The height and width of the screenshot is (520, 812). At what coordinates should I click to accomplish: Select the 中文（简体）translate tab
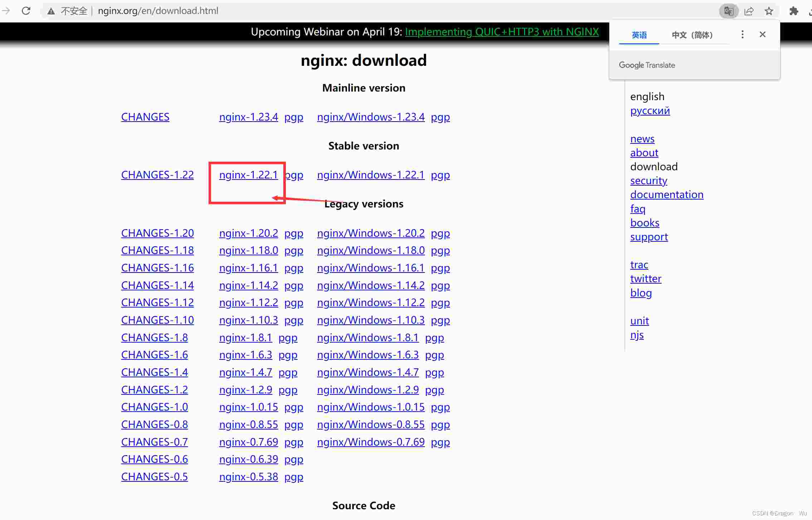[692, 35]
